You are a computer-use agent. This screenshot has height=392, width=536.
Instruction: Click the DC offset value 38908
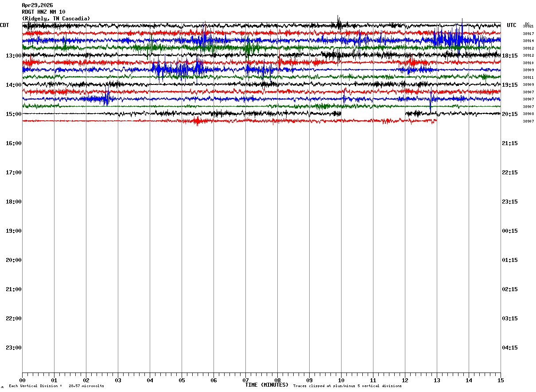(x=528, y=114)
